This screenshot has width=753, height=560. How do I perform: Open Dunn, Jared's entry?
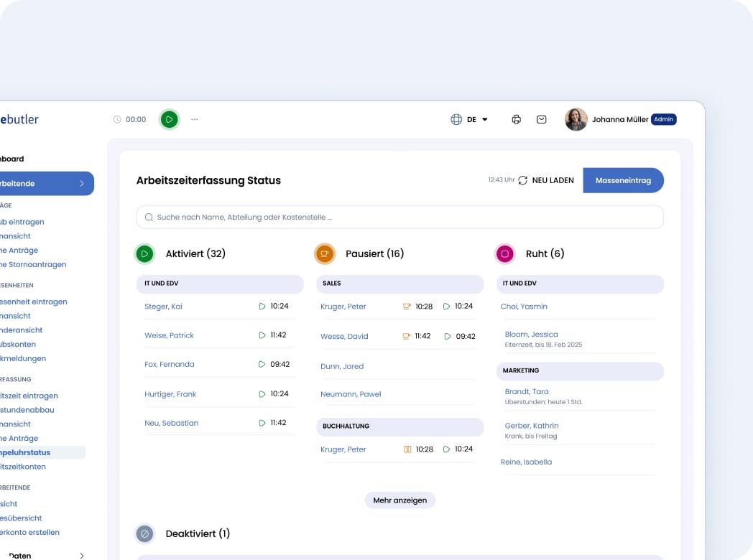(342, 366)
